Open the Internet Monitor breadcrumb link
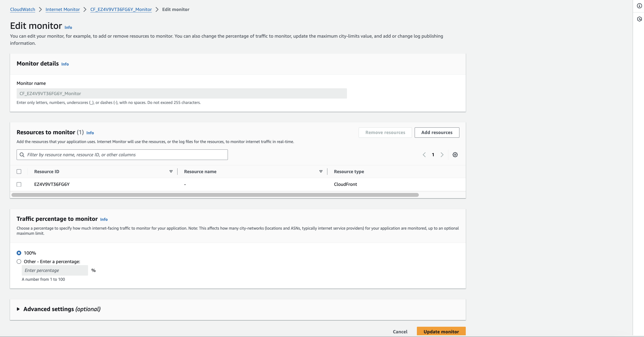This screenshot has width=644, height=337. pos(63,9)
